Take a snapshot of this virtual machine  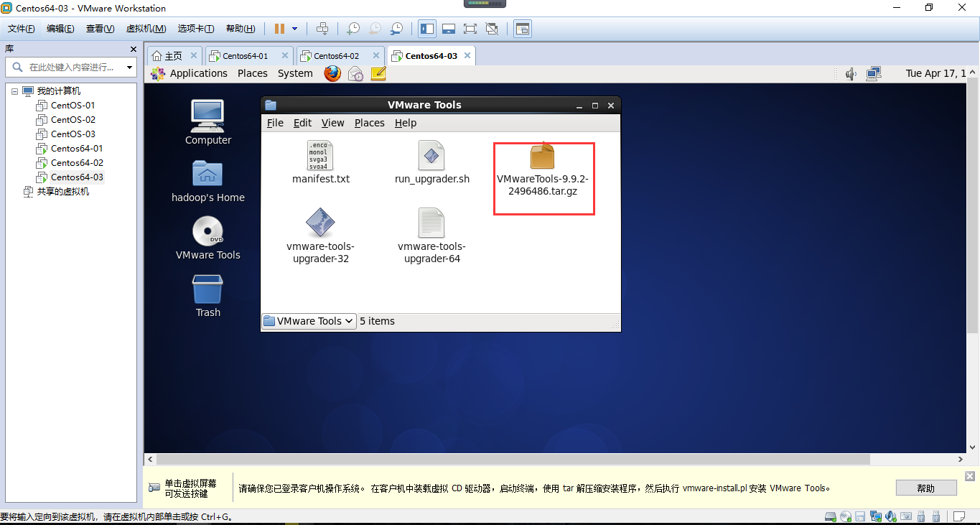click(353, 29)
